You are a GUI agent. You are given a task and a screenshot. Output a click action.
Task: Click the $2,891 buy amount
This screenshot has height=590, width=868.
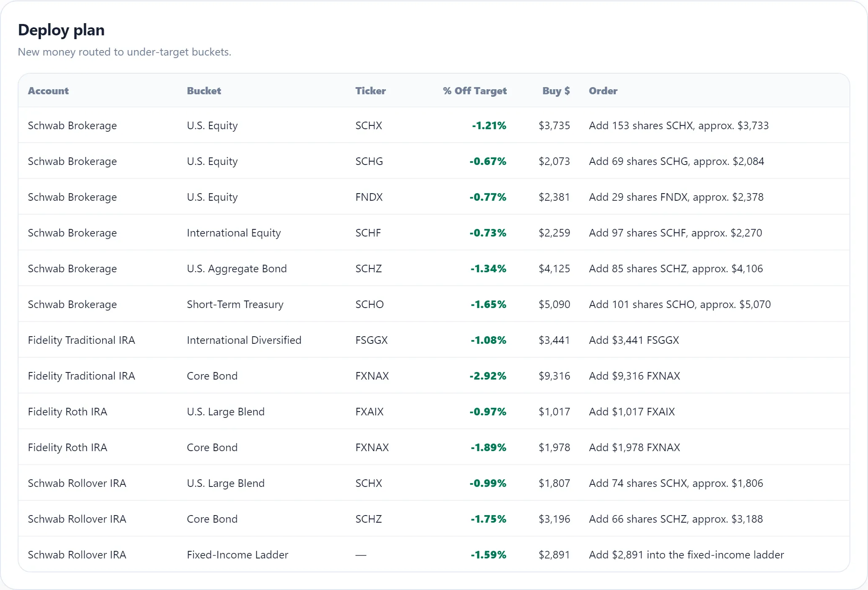point(554,555)
